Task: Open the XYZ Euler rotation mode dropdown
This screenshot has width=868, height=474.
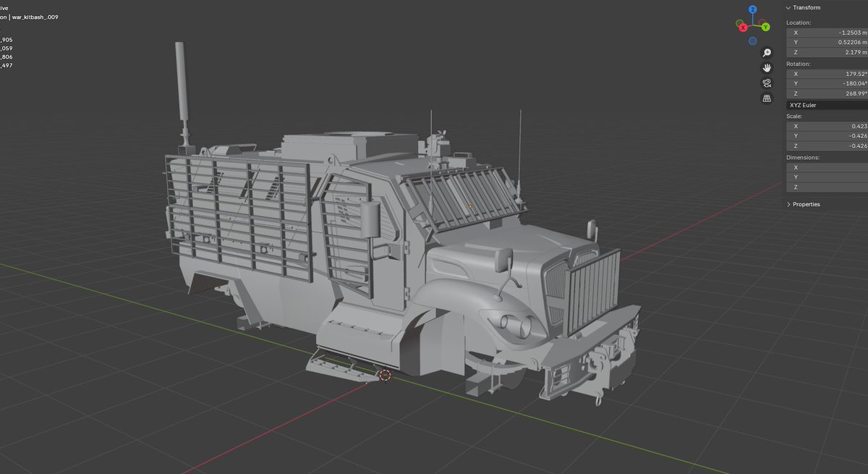Action: click(x=827, y=105)
